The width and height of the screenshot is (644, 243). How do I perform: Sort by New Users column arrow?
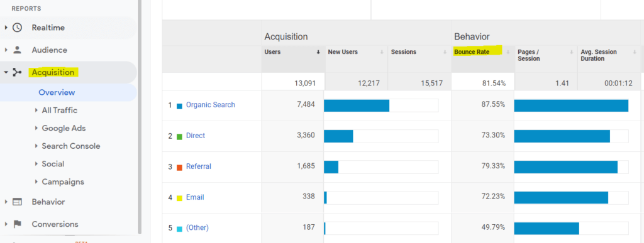382,52
